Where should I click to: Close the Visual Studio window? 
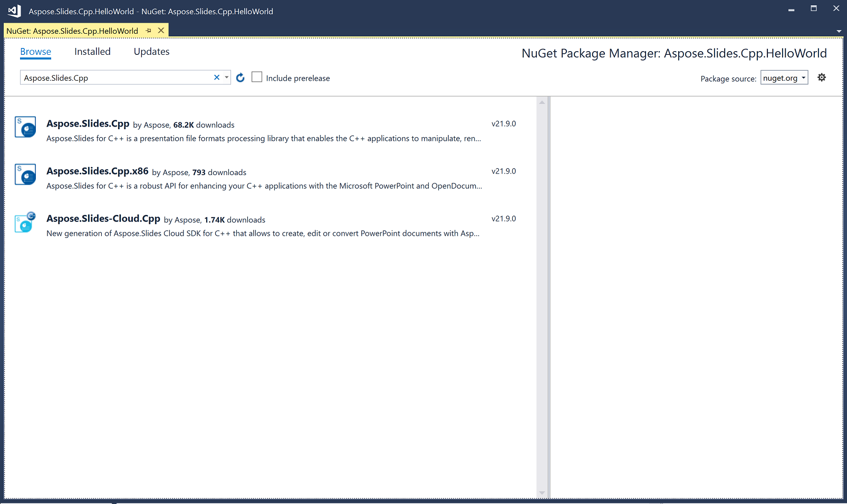point(836,8)
